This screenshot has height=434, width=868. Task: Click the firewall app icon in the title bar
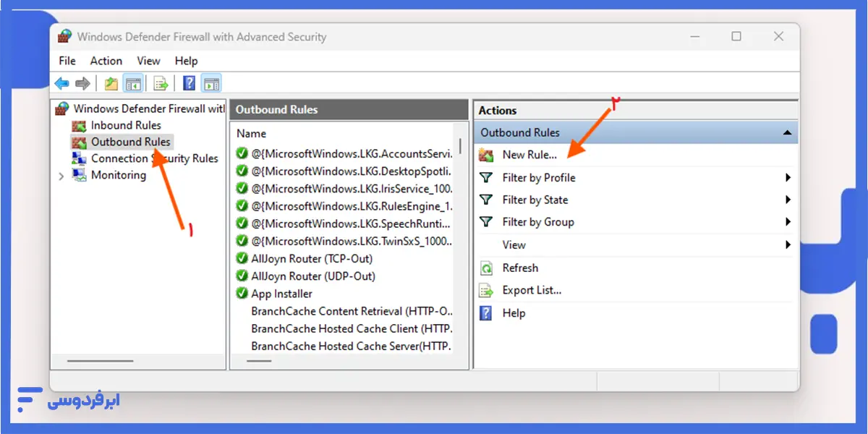pos(64,37)
